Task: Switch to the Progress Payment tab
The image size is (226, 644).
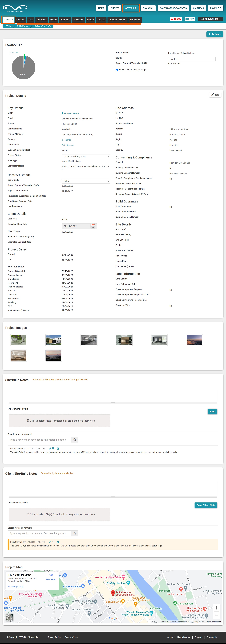Action: [x=117, y=20]
